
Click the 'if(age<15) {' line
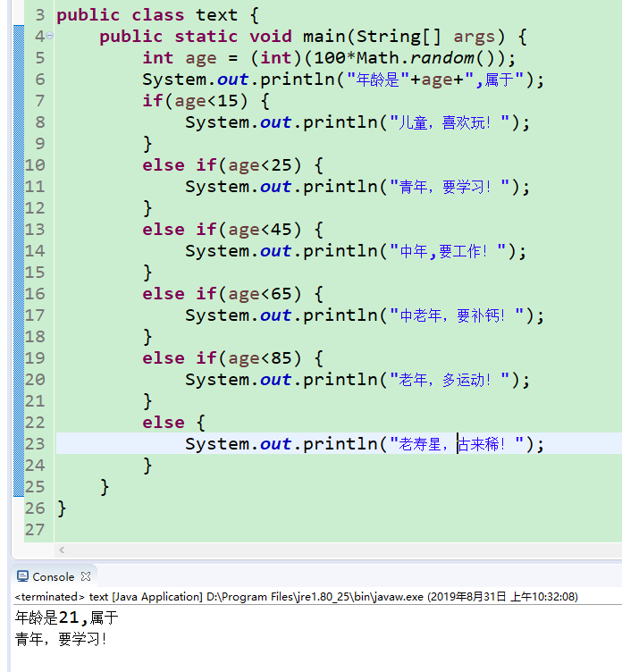point(206,101)
